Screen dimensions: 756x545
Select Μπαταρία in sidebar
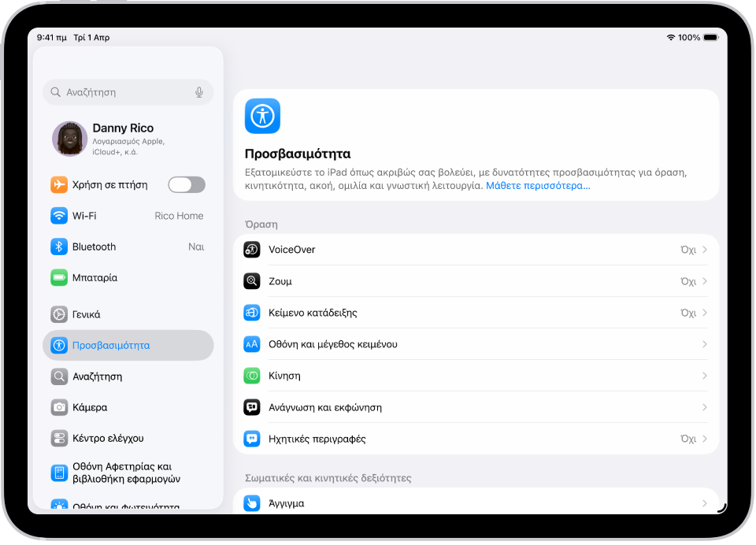[x=128, y=277]
